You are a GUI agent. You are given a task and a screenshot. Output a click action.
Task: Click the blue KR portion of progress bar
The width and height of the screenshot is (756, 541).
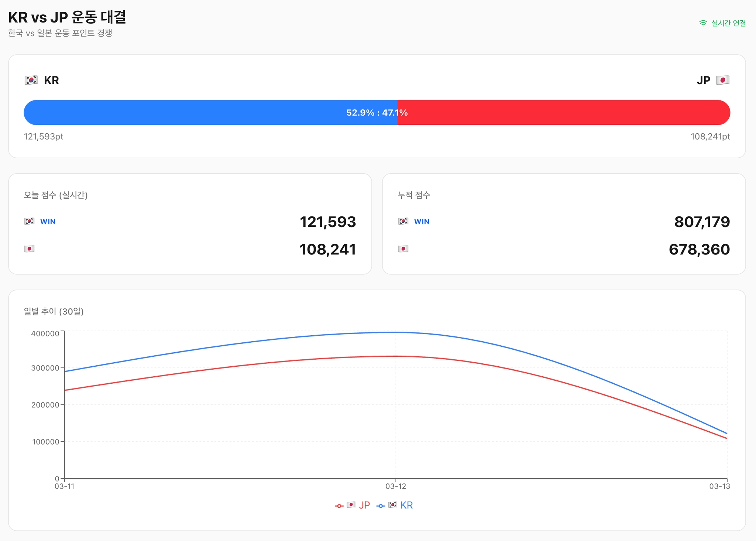(x=185, y=113)
